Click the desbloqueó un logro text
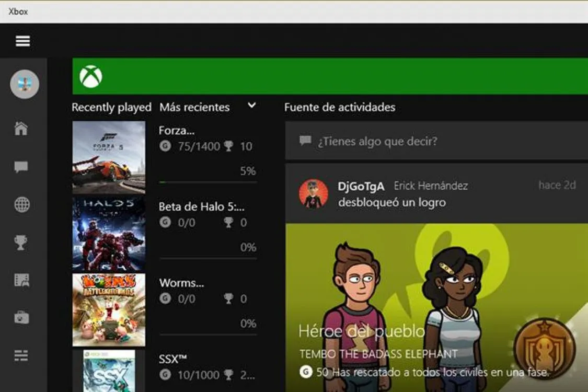 392,202
